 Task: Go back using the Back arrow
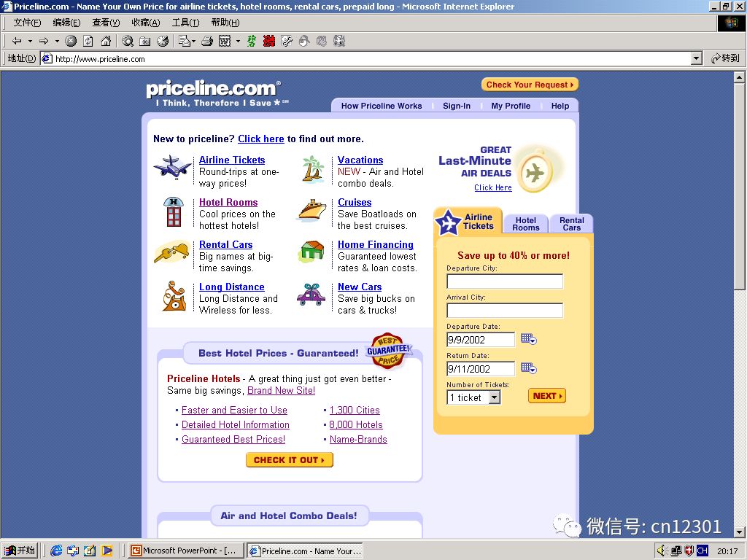[x=17, y=42]
